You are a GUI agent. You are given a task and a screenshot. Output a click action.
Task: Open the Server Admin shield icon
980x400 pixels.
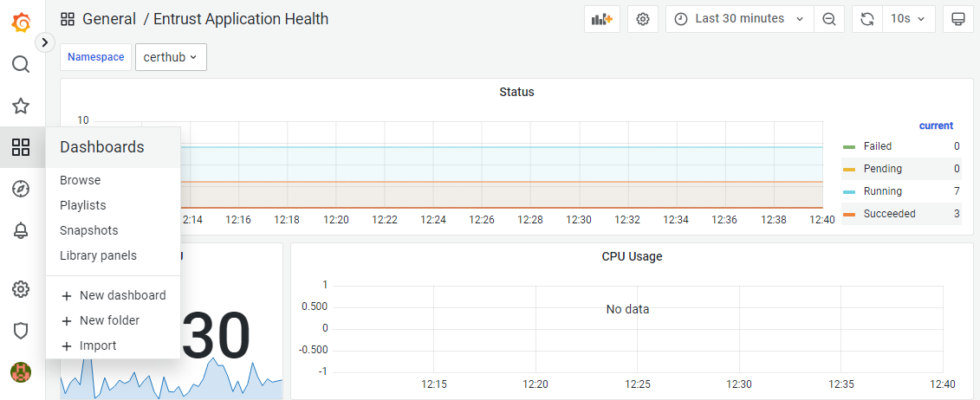(x=21, y=331)
